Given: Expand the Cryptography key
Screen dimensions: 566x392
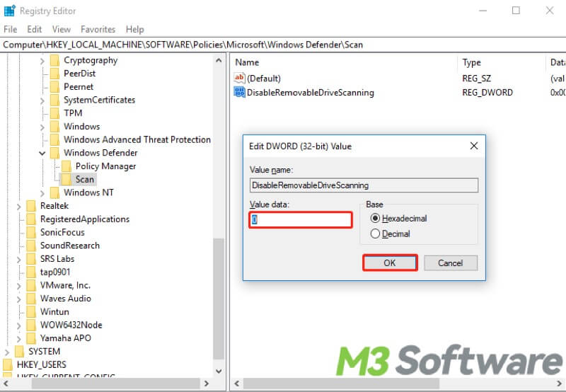Looking at the screenshot, I should pyautogui.click(x=42, y=61).
